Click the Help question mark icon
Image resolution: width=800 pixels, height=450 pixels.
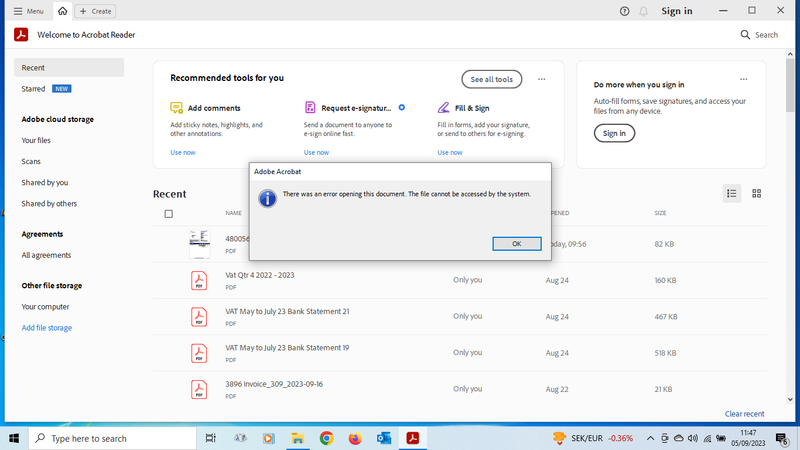tap(624, 11)
